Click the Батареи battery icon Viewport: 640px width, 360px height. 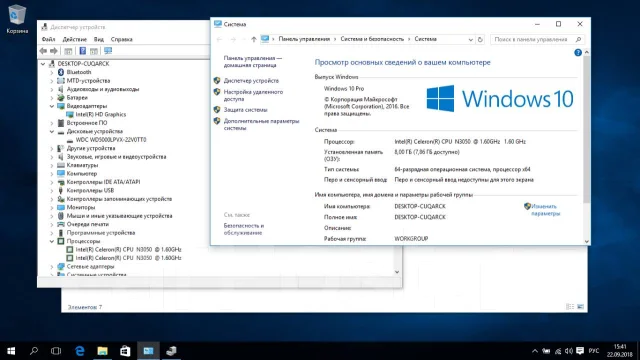coord(61,98)
